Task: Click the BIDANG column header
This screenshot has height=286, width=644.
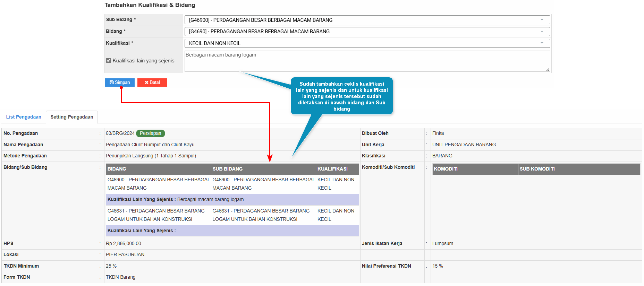Action: tap(158, 169)
